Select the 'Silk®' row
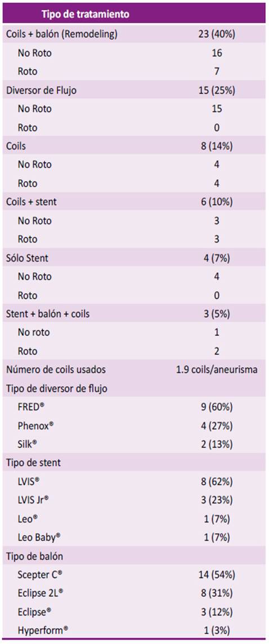Image resolution: width=269 pixels, height=644 pixels. coord(134,444)
